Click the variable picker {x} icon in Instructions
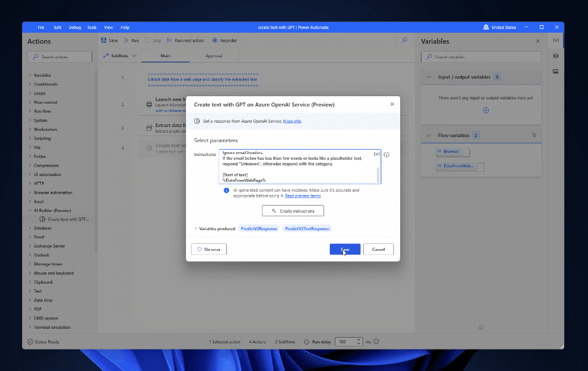The image size is (588, 371). coord(376,154)
